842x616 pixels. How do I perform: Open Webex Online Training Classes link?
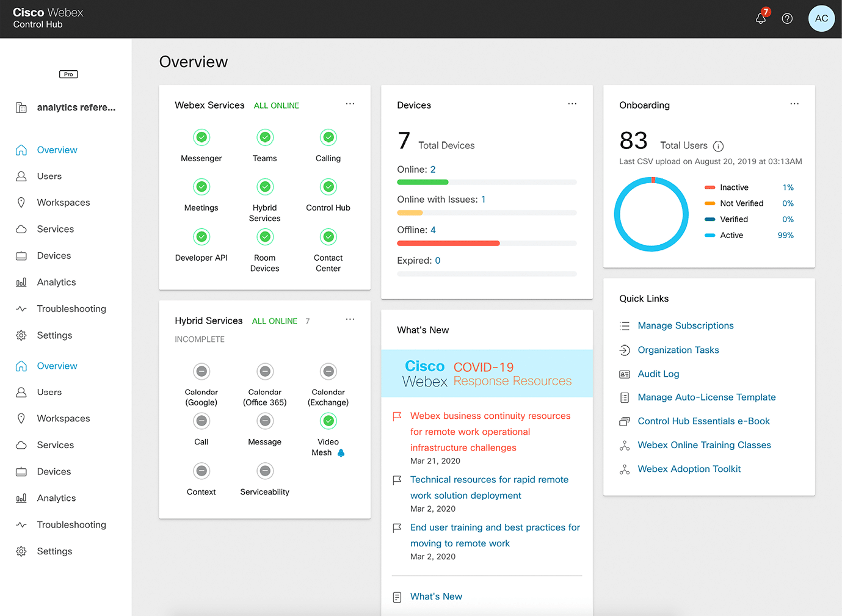pyautogui.click(x=704, y=445)
